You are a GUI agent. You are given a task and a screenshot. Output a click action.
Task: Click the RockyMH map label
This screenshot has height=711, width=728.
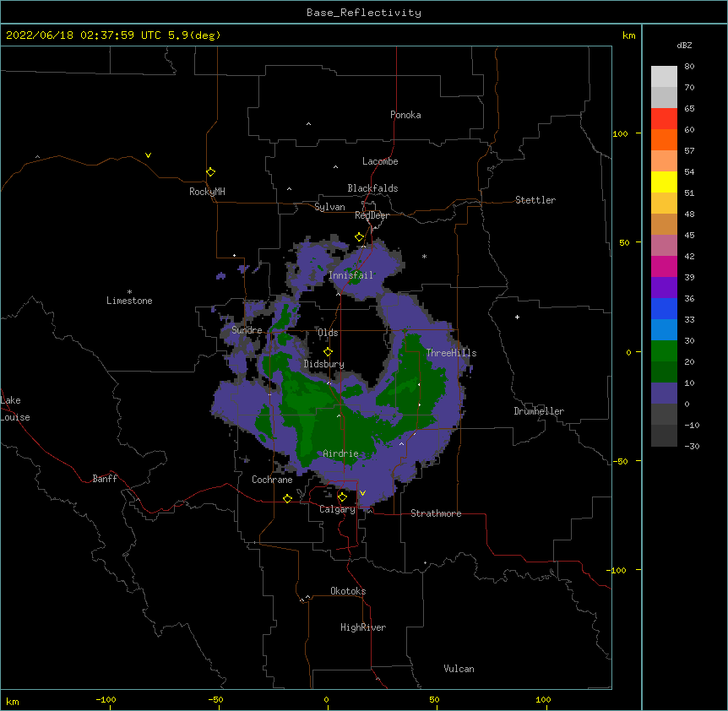(207, 192)
